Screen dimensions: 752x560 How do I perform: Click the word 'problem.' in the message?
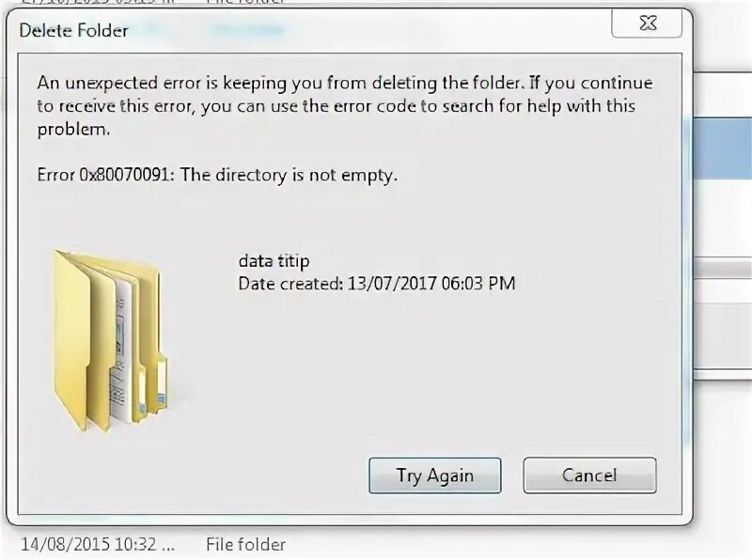(x=73, y=129)
